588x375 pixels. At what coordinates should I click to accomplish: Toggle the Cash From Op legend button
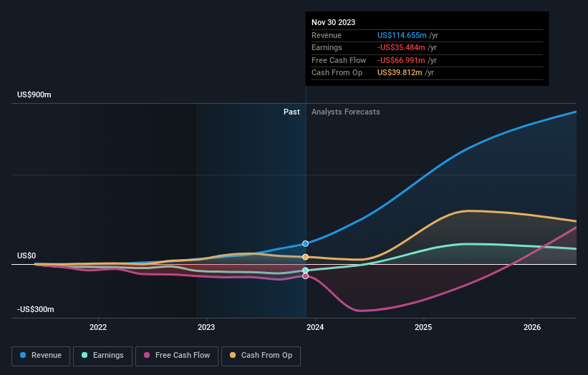coord(261,356)
